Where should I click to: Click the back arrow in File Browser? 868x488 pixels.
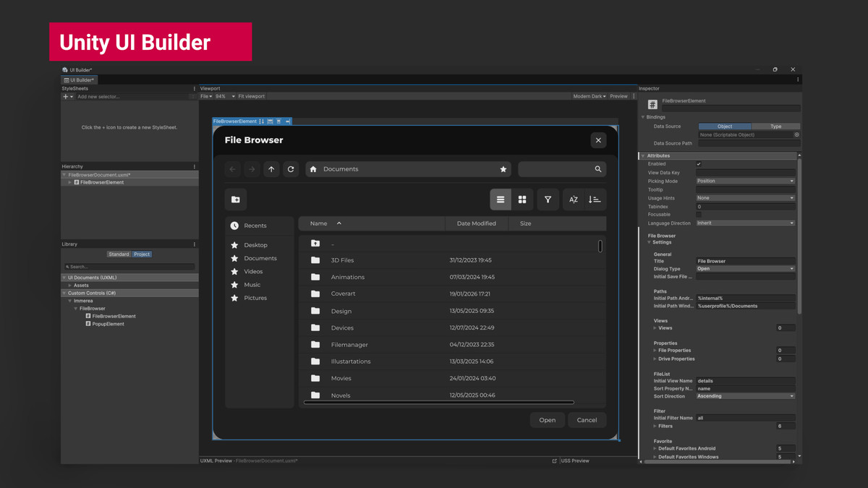click(x=233, y=169)
